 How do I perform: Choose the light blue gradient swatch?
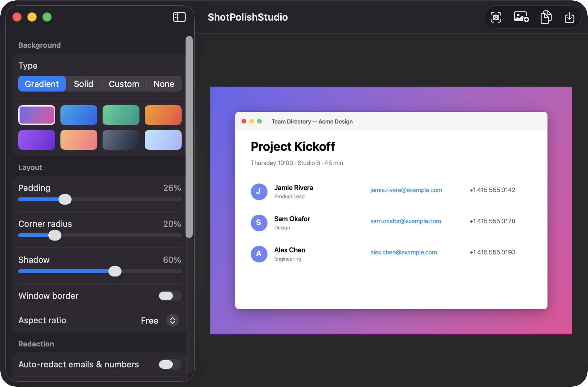[x=163, y=140]
